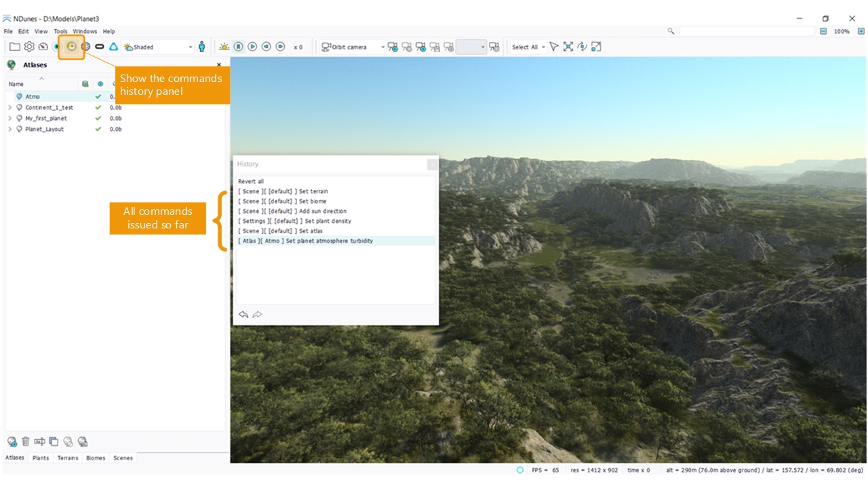
Task: Open the commands history panel icon
Action: [x=71, y=47]
